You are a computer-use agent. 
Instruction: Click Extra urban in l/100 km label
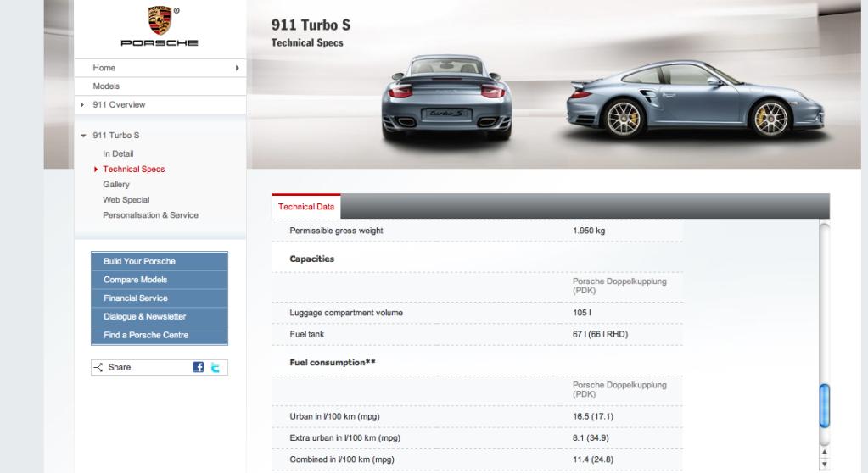pyautogui.click(x=344, y=437)
